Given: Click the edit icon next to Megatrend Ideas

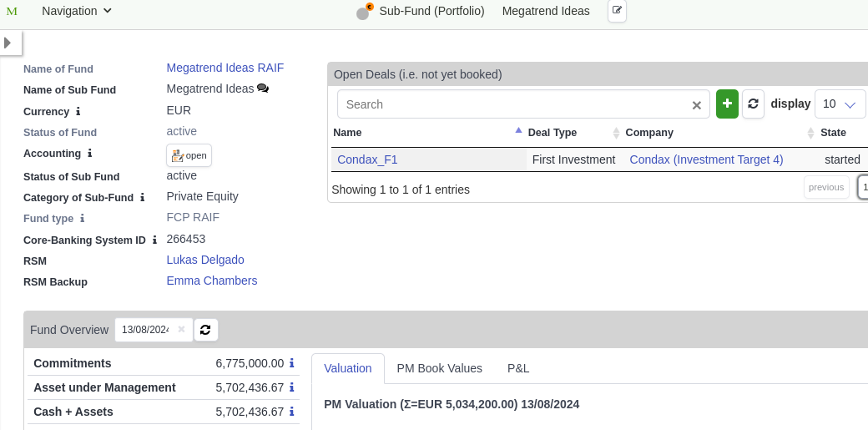Looking at the screenshot, I should pos(617,11).
